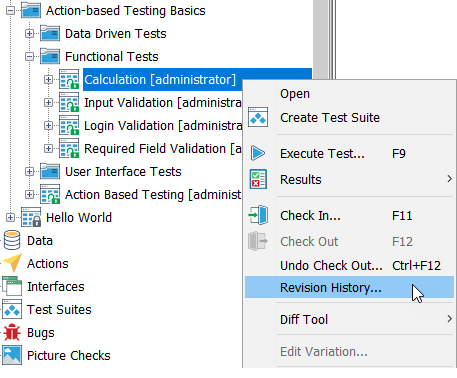457x378 pixels.
Task: Select the Test Suites tree item
Action: [x=59, y=309]
